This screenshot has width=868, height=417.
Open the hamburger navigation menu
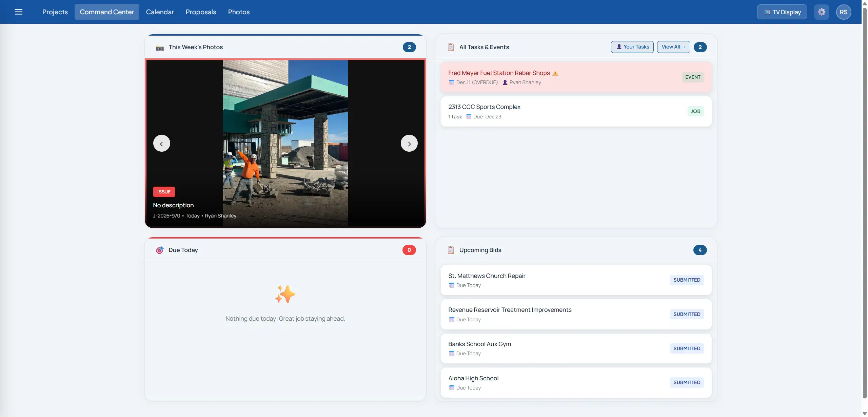[19, 12]
